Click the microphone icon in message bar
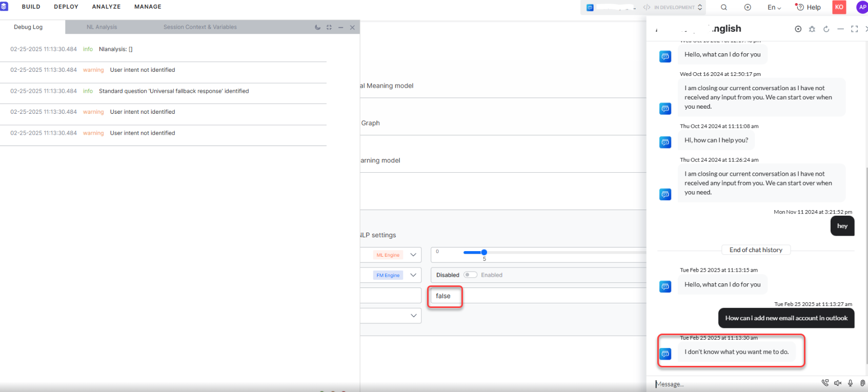 point(850,383)
